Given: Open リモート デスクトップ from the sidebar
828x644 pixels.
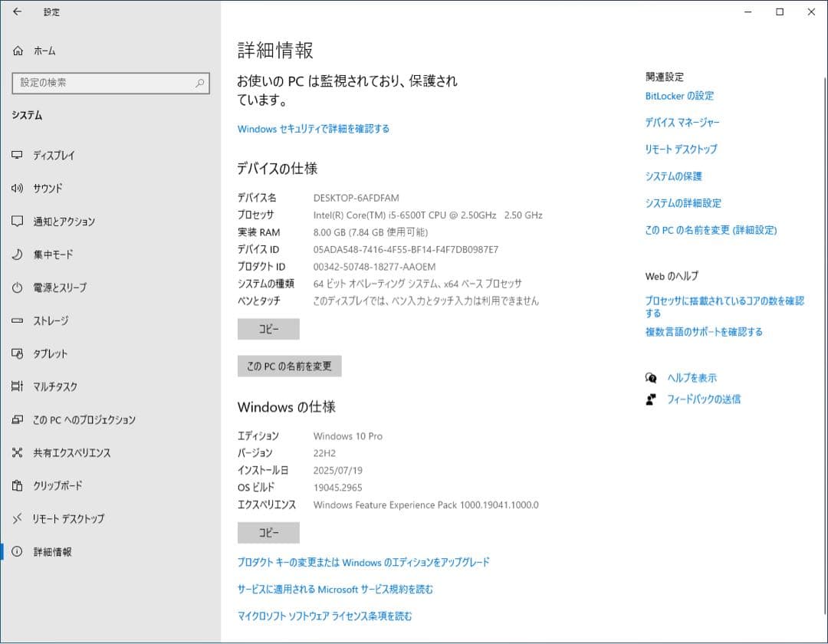Looking at the screenshot, I should click(x=15, y=518).
